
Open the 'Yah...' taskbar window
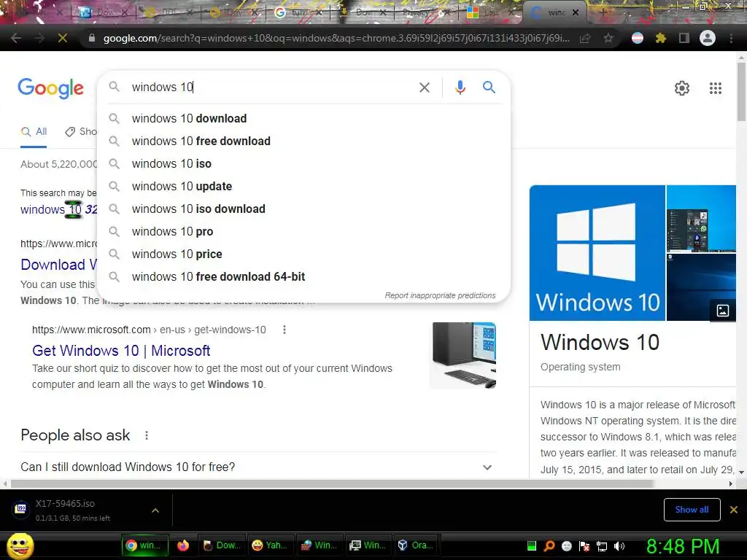[x=270, y=545]
